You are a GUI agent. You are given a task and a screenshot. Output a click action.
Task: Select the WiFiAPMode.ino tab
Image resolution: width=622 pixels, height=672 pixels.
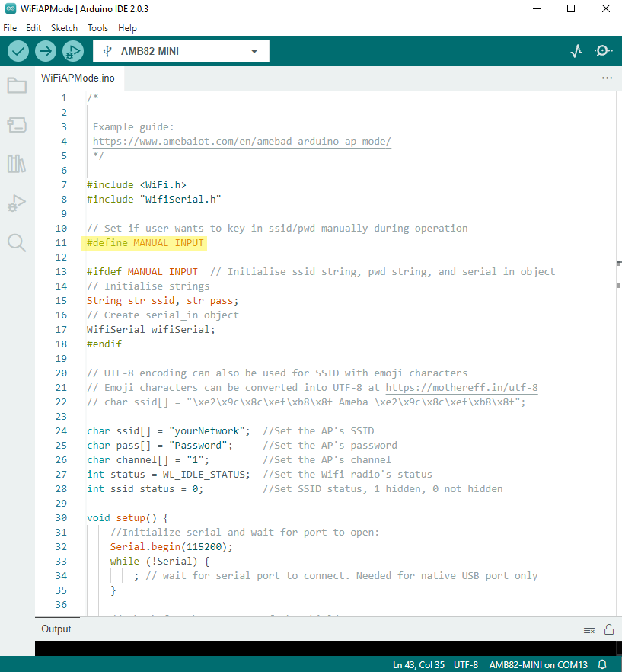point(78,78)
